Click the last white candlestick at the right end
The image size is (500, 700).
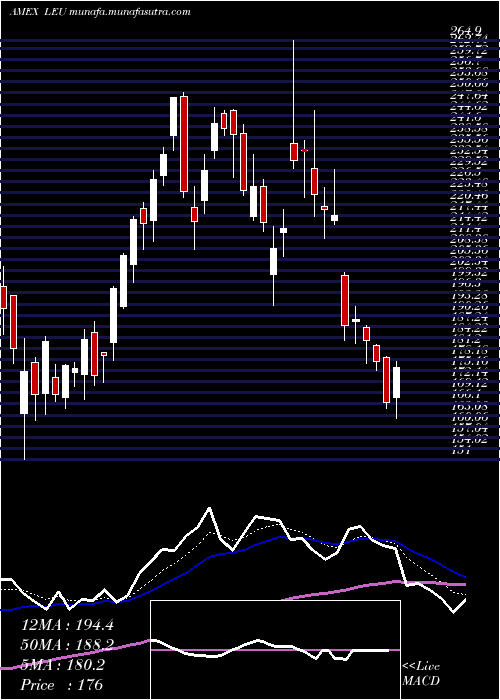pos(396,390)
